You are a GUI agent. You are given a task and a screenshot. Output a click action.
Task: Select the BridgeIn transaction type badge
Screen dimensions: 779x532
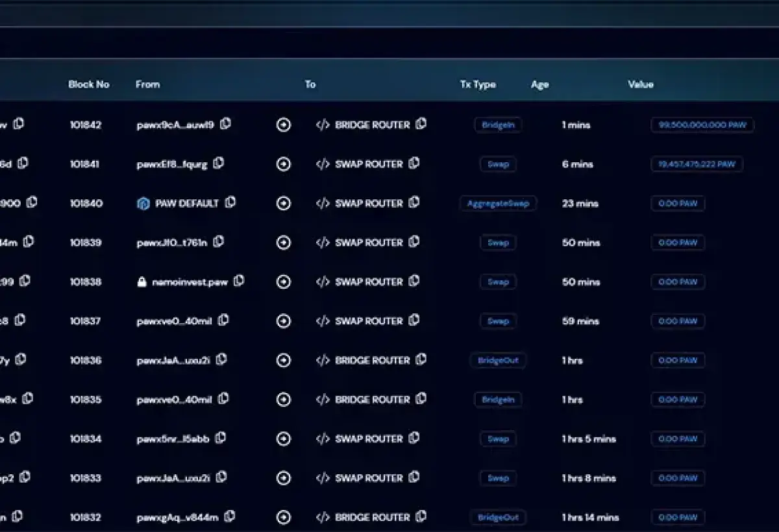[498, 125]
